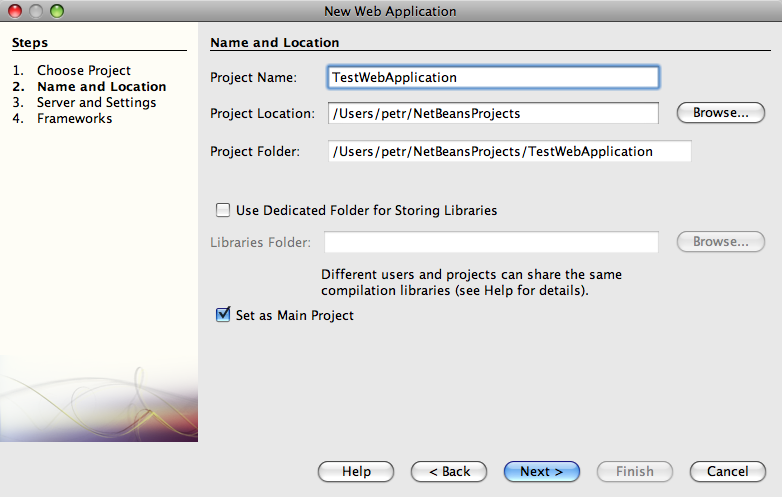
Task: Open the Help button
Action: click(x=356, y=471)
